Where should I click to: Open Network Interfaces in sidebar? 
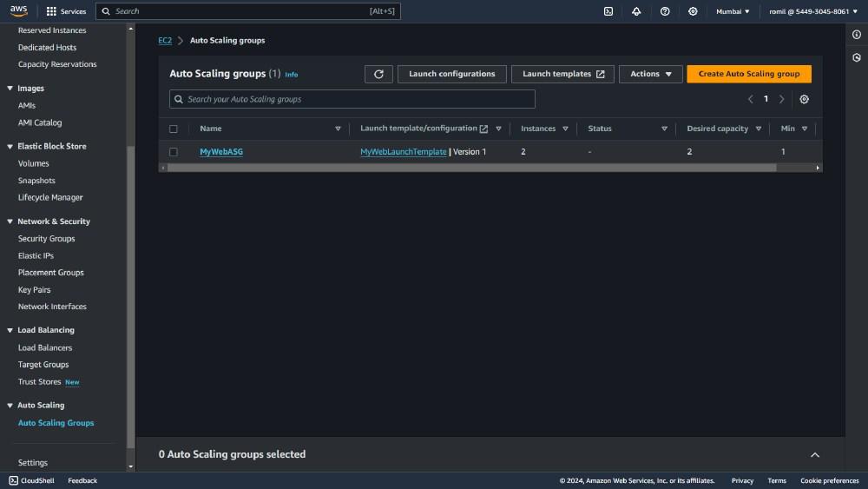52,307
